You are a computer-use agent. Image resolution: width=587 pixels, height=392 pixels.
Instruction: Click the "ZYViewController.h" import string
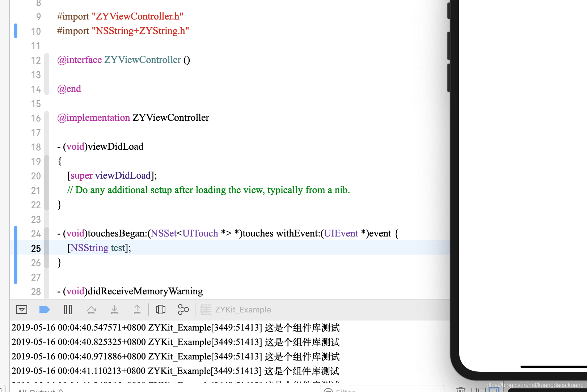pos(138,17)
